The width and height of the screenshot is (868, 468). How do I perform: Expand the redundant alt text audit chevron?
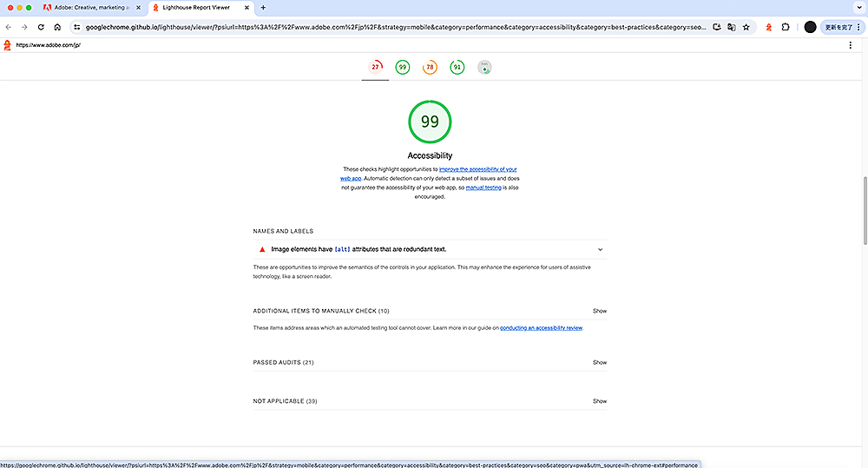click(600, 249)
